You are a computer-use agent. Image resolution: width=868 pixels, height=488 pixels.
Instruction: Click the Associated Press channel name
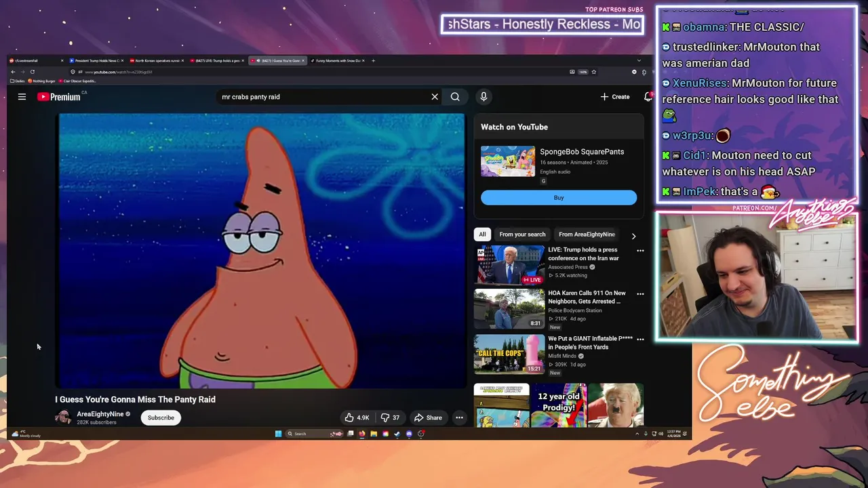tap(568, 267)
